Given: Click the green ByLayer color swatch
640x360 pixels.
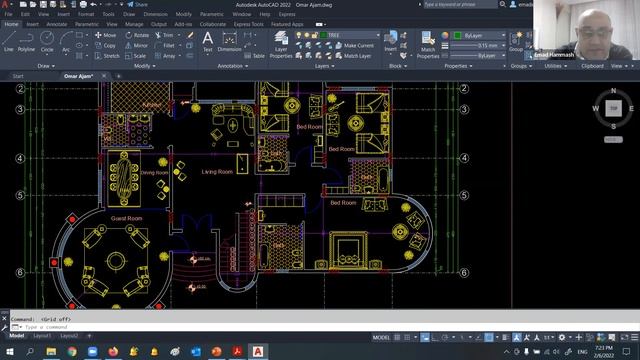Looking at the screenshot, I should pyautogui.click(x=458, y=36).
